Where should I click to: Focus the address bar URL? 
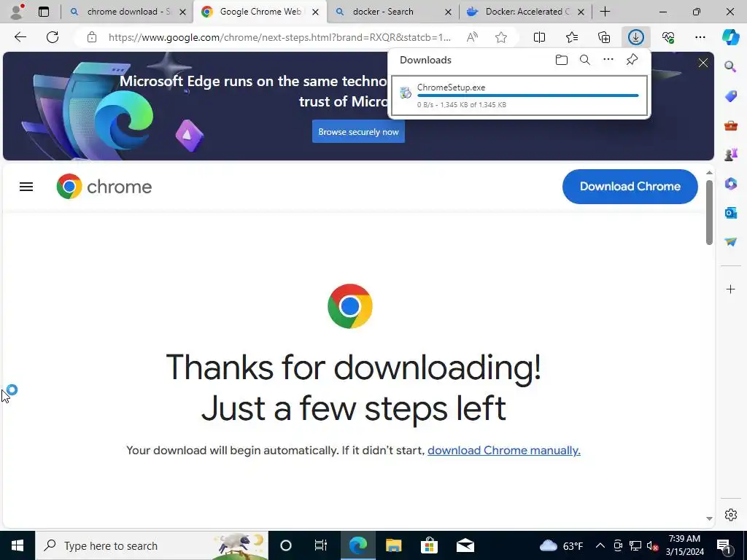pyautogui.click(x=279, y=37)
